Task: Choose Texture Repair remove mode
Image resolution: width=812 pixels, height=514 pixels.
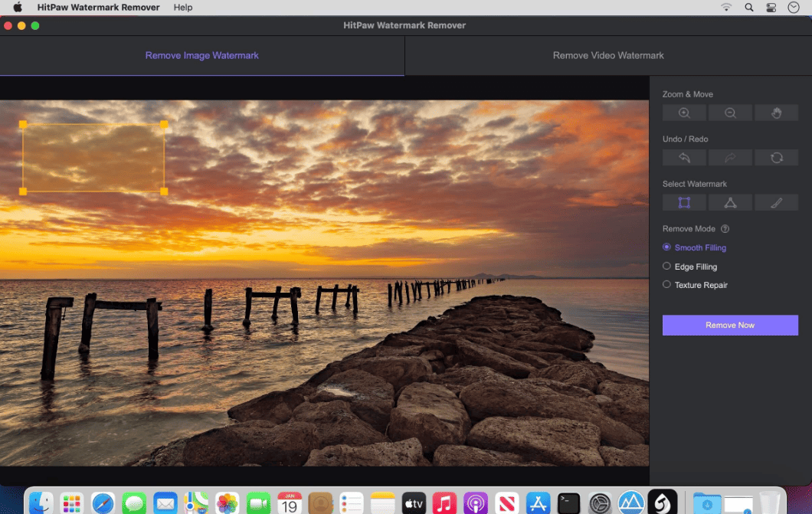Action: (695, 285)
